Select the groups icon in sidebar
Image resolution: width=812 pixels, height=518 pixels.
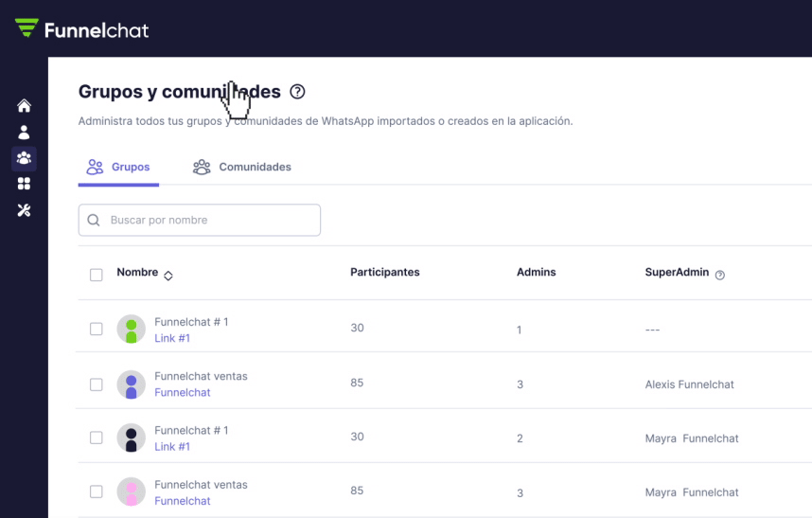(x=25, y=158)
